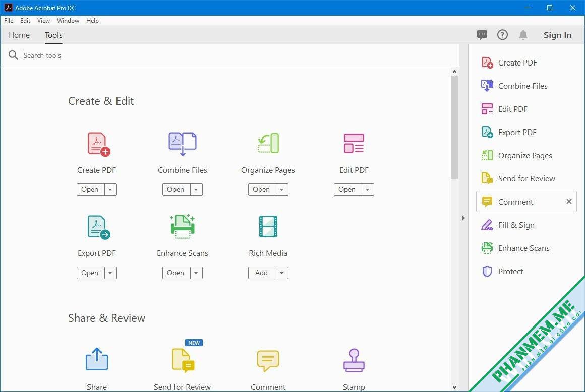
Task: Click the Share label text
Action: [x=97, y=387]
